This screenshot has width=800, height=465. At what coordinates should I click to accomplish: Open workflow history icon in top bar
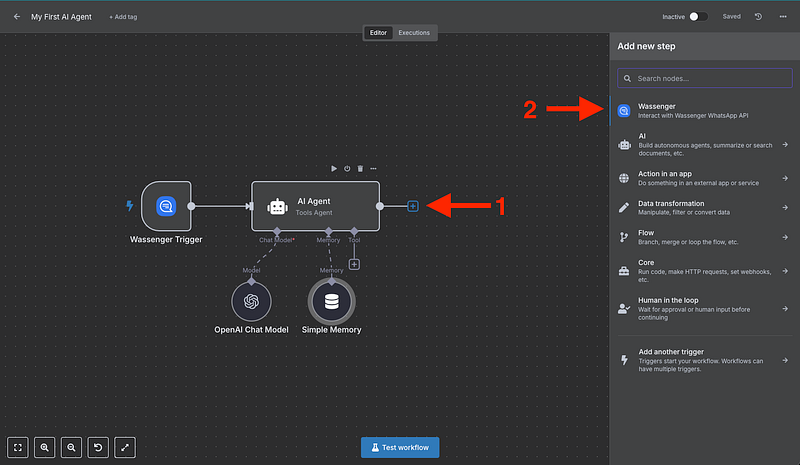[x=758, y=17]
